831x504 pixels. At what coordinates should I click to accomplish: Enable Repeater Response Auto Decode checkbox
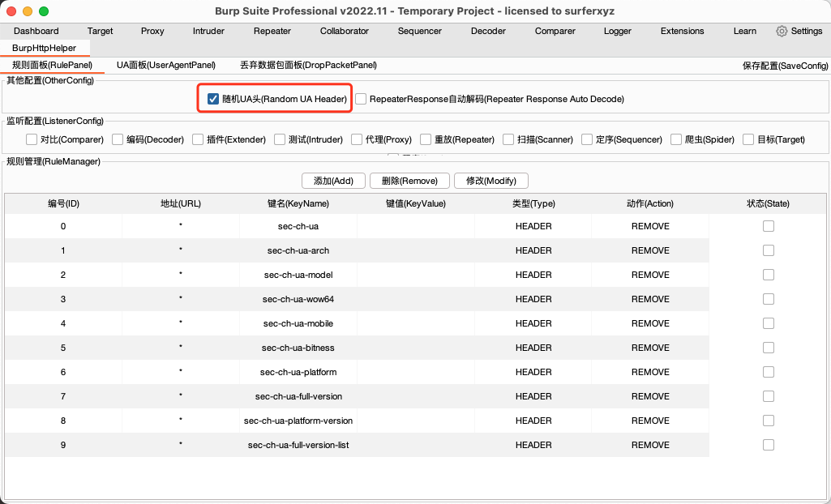tap(361, 99)
